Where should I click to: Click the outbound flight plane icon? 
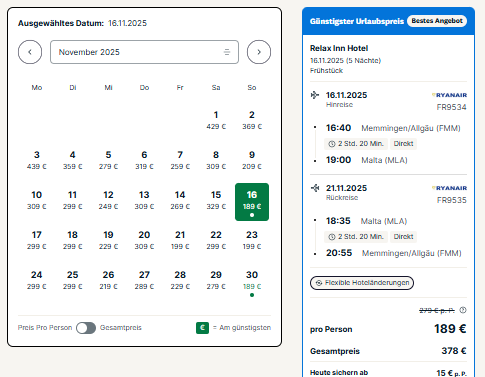[x=315, y=95]
